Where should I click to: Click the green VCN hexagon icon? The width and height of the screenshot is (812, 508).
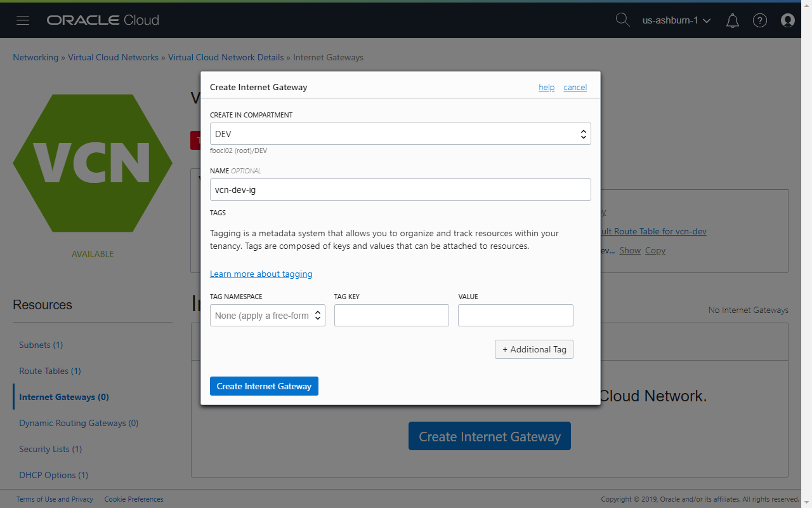(93, 163)
